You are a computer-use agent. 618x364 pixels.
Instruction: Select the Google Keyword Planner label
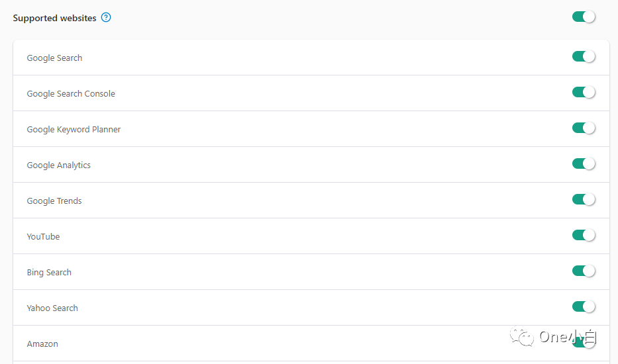tap(74, 130)
